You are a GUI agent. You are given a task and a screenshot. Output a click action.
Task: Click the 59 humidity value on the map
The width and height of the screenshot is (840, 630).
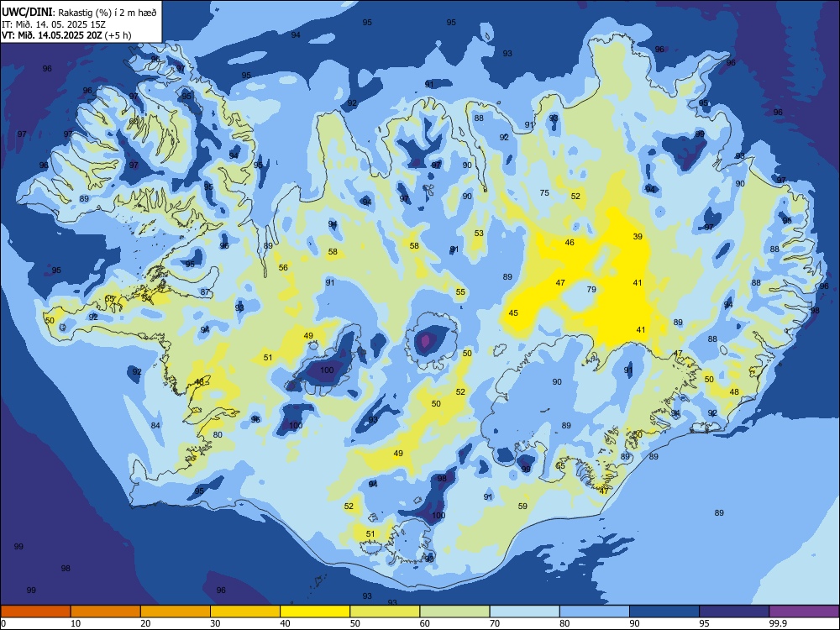point(522,506)
